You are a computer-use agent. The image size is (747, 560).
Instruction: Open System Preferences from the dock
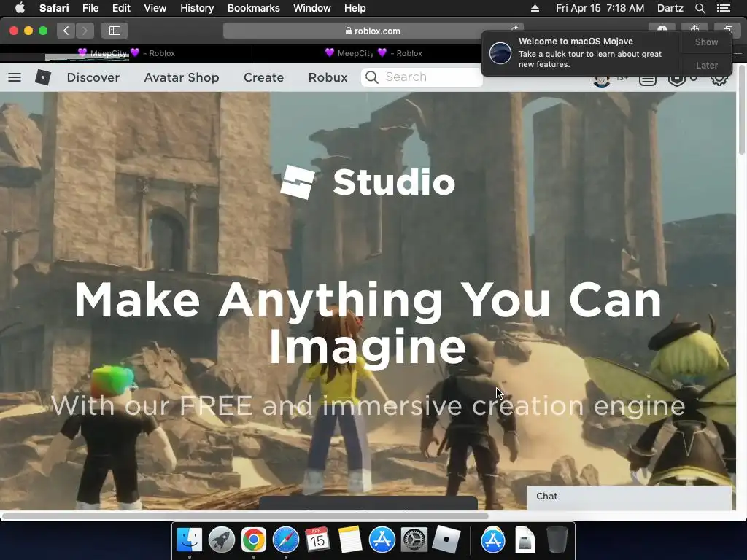click(414, 540)
